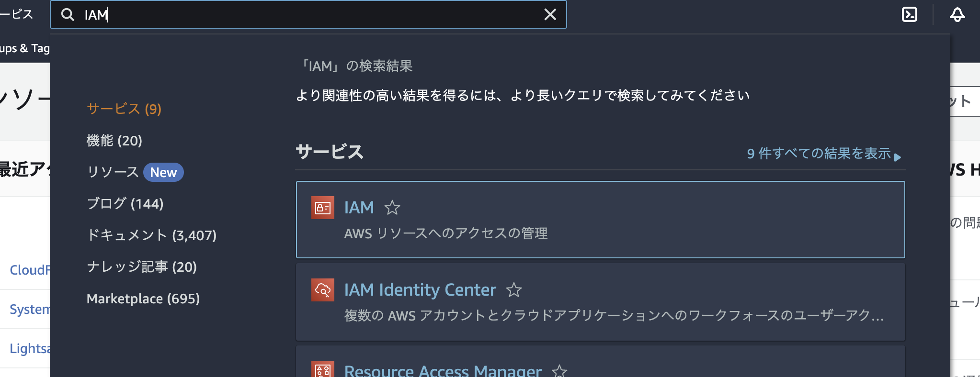
Task: Select the ナレッジ記事 (20) category
Action: point(142,267)
